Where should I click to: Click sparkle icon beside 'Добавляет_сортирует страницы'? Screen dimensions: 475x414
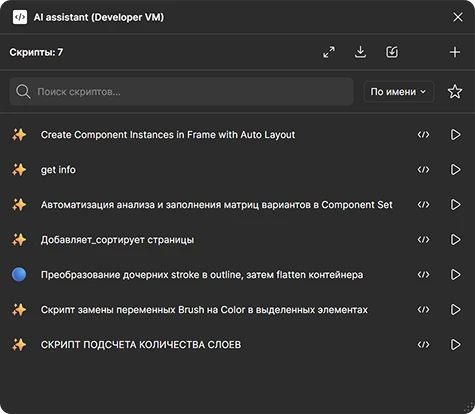pyautogui.click(x=19, y=240)
